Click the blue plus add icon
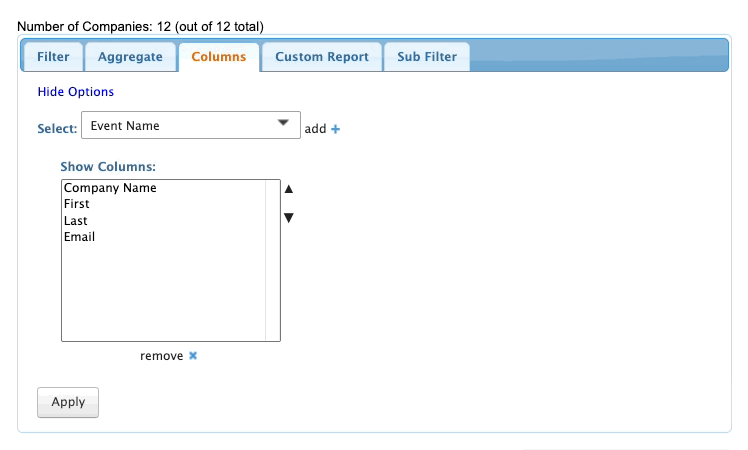748x450 pixels. click(336, 129)
